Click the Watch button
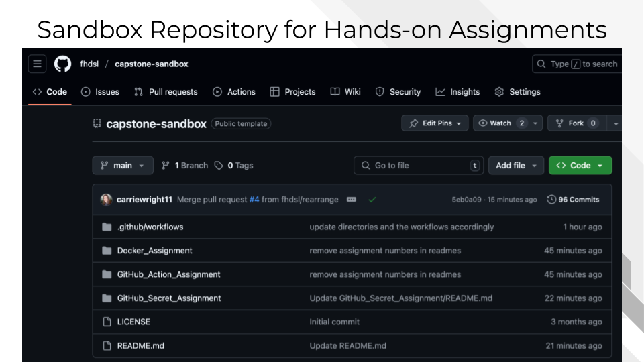Viewport: 644px width, 362px height. click(500, 123)
